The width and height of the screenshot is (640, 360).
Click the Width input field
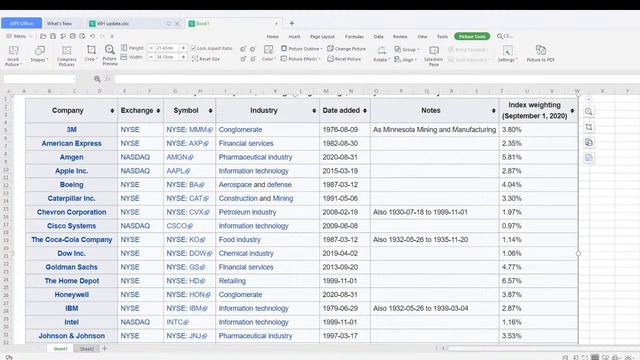tap(167, 57)
